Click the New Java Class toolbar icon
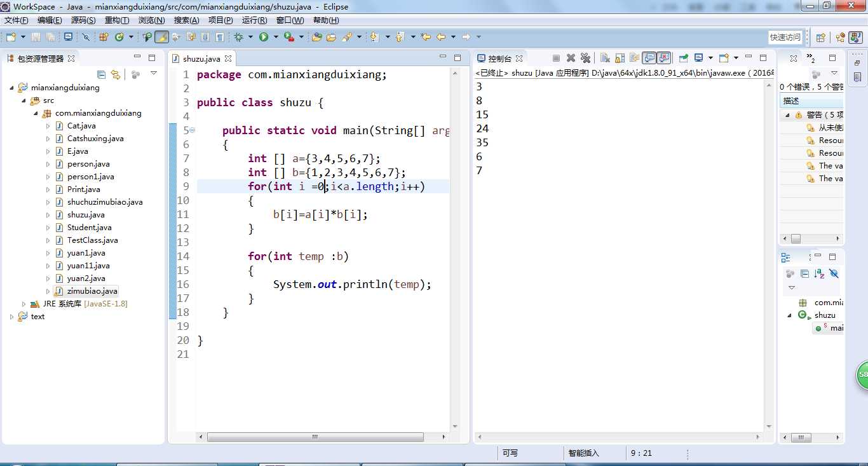The height and width of the screenshot is (466, 868). tap(119, 37)
